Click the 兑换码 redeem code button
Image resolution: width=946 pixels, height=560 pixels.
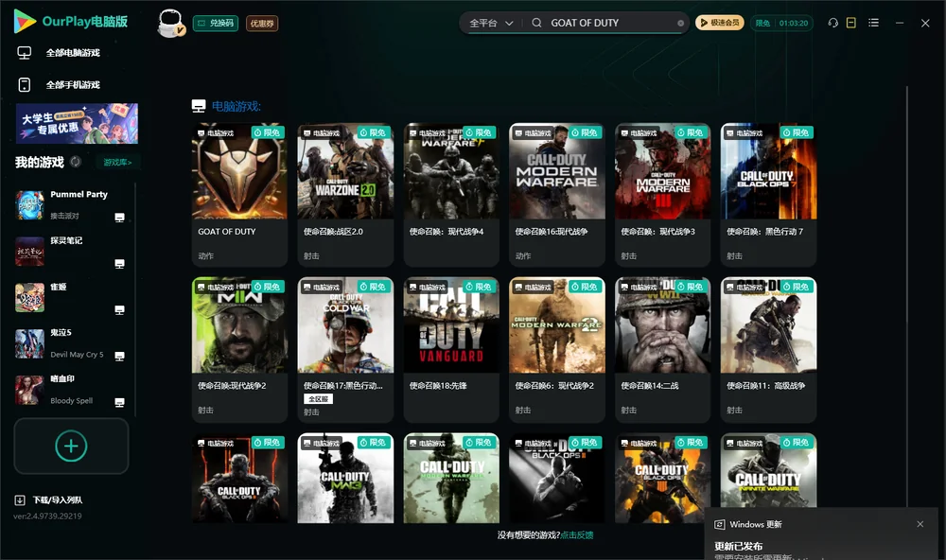click(x=216, y=23)
